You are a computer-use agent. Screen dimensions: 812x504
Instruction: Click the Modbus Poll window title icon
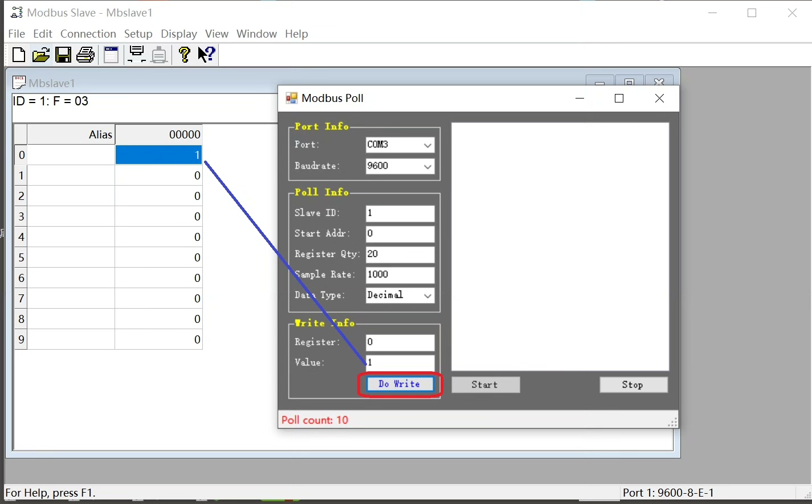(291, 98)
